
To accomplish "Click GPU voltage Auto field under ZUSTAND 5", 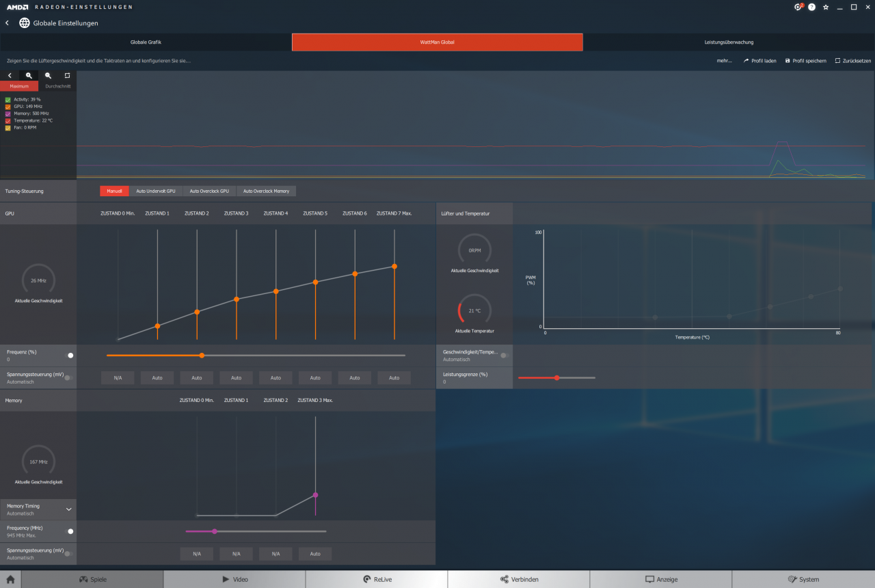I will [x=315, y=377].
